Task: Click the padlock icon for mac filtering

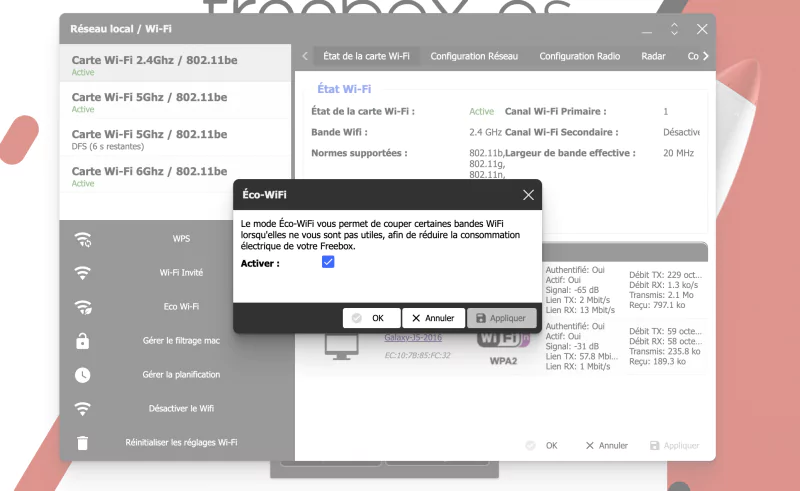Action: [x=83, y=340]
